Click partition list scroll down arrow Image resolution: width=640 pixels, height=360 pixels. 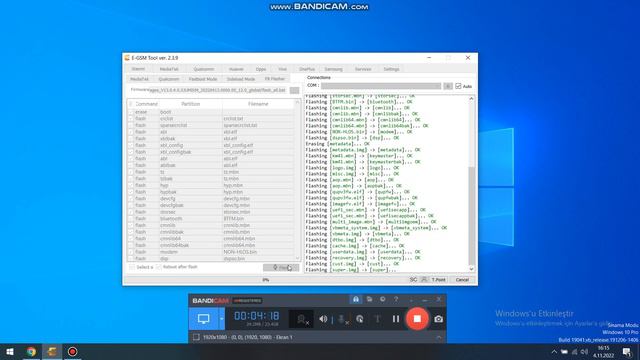297,258
